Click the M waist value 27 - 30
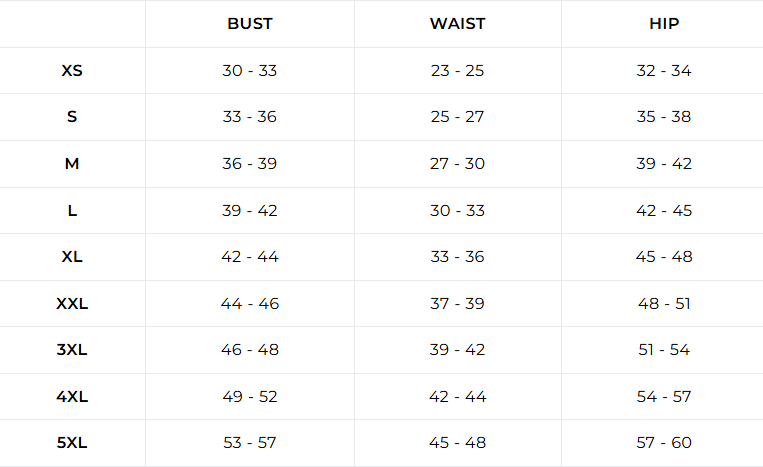This screenshot has height=467, width=763. (457, 163)
